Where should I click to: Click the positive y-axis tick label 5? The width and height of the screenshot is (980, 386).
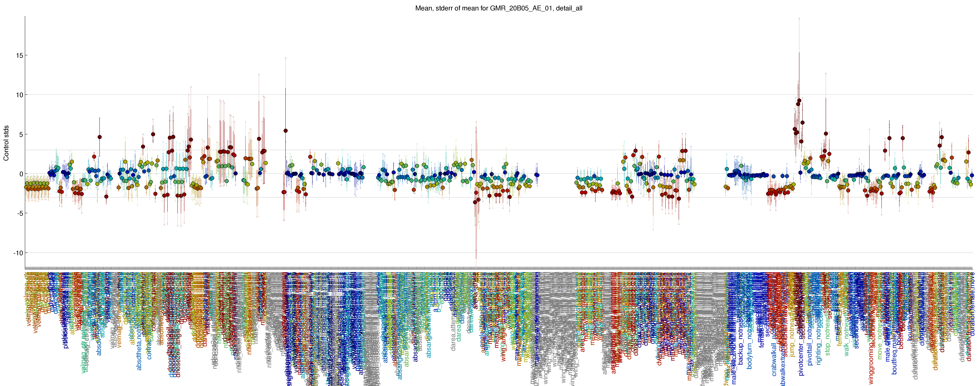click(x=21, y=135)
